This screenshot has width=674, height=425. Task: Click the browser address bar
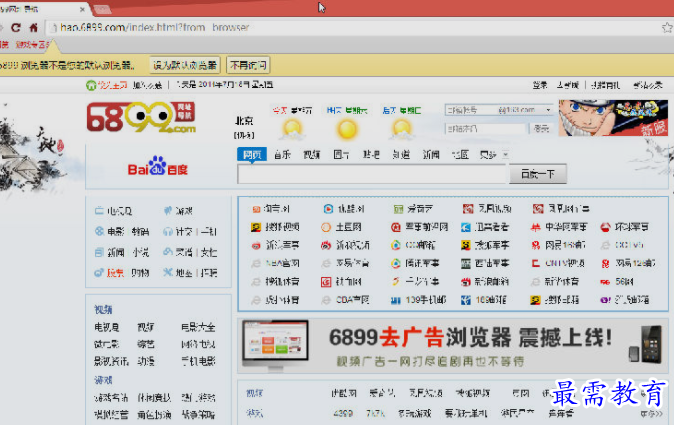[352, 28]
